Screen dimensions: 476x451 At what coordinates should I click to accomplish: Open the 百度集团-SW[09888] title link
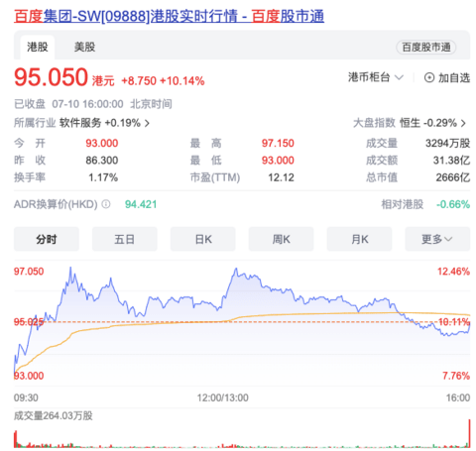[169, 16]
